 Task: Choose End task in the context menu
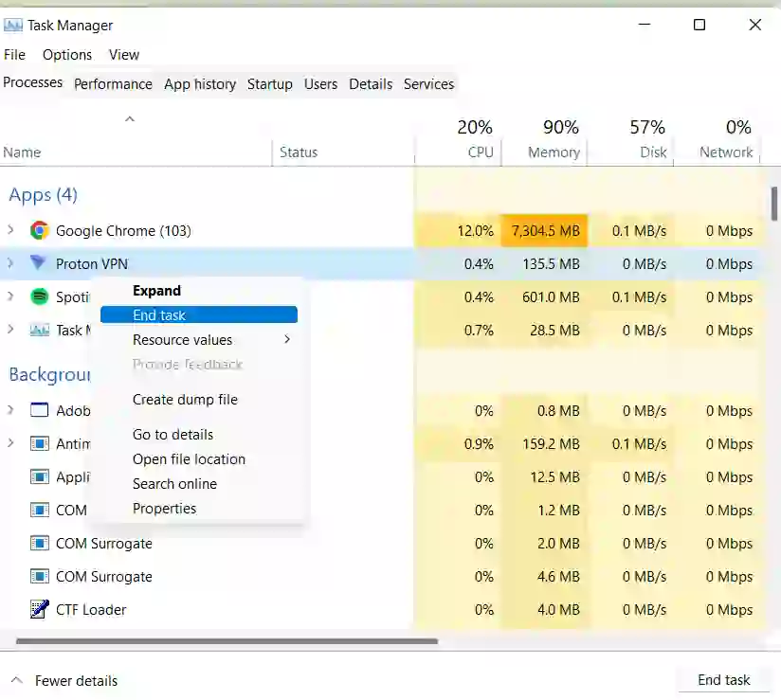coord(199,314)
